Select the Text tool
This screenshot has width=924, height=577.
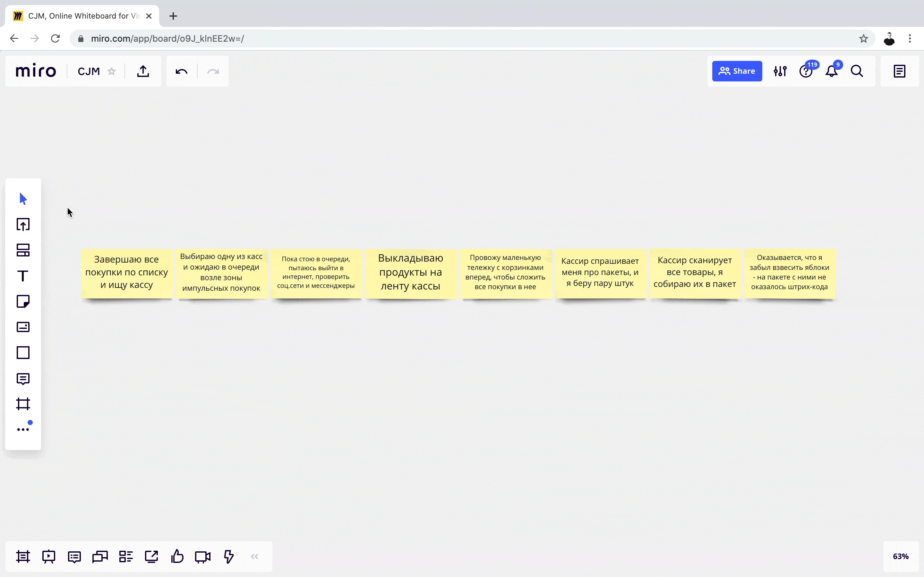pyautogui.click(x=23, y=276)
